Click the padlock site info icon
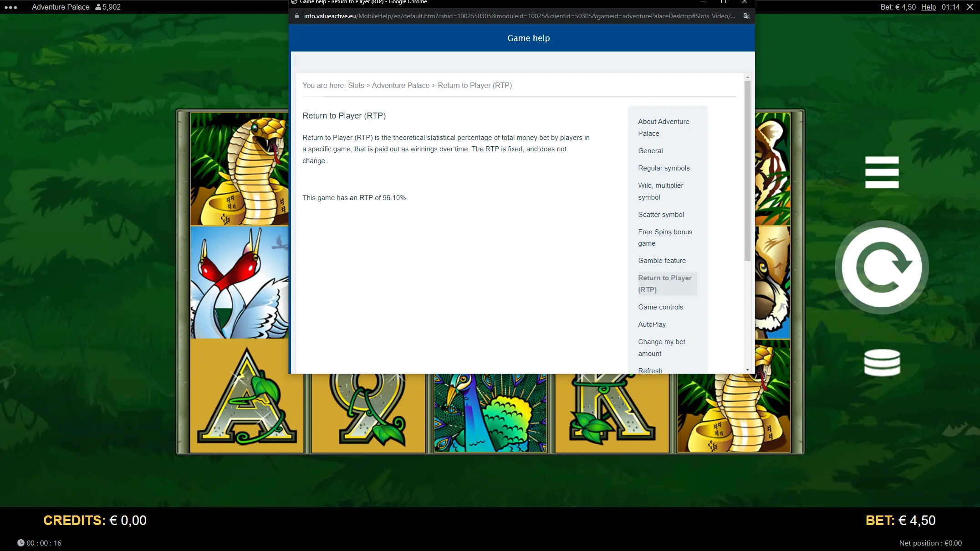 [x=297, y=16]
